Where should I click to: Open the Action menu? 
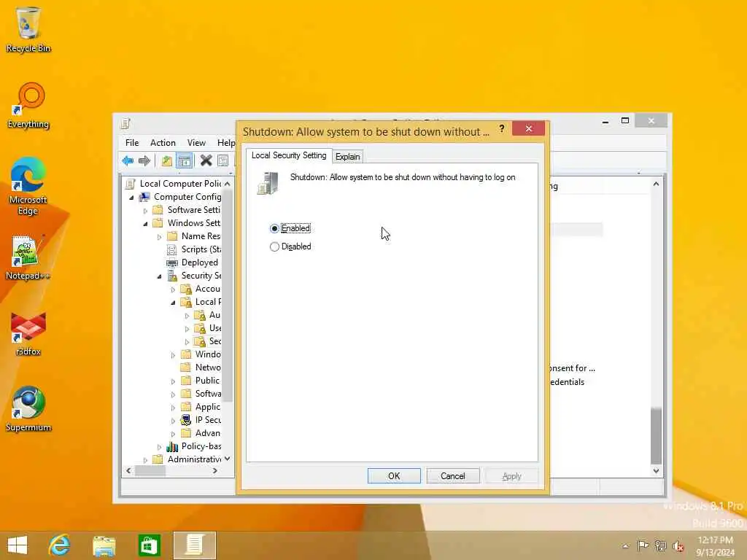163,143
